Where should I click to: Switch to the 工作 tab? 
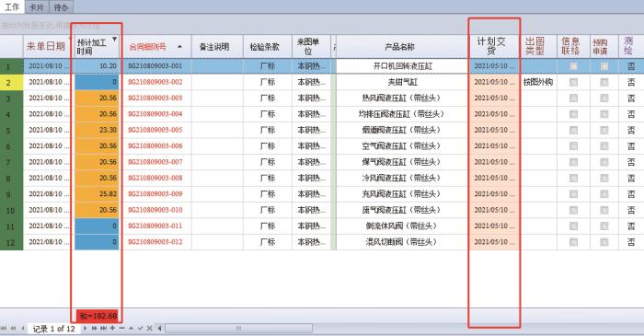click(x=12, y=6)
